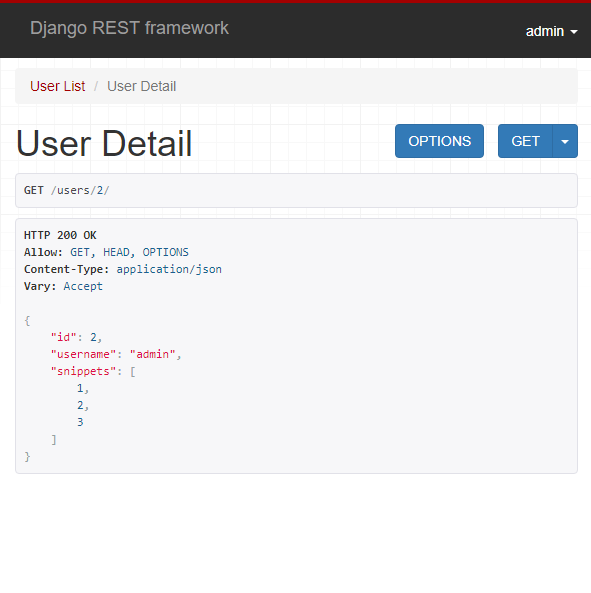Click the Vary: Accept header line

[63, 286]
